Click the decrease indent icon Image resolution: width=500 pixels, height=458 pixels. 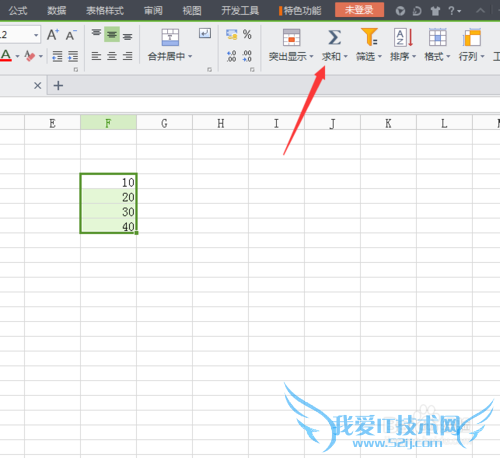pyautogui.click(x=57, y=56)
